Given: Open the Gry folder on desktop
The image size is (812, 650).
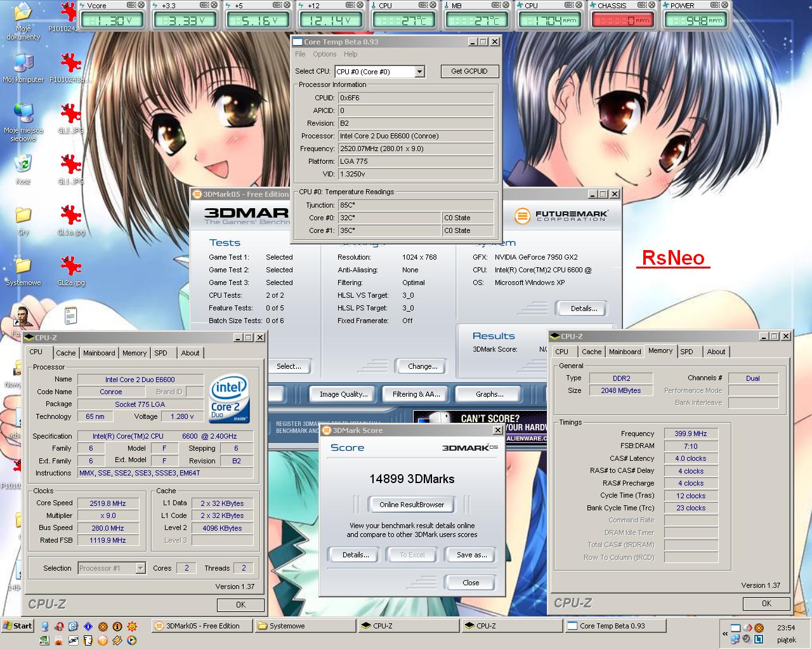Looking at the screenshot, I should (23, 221).
